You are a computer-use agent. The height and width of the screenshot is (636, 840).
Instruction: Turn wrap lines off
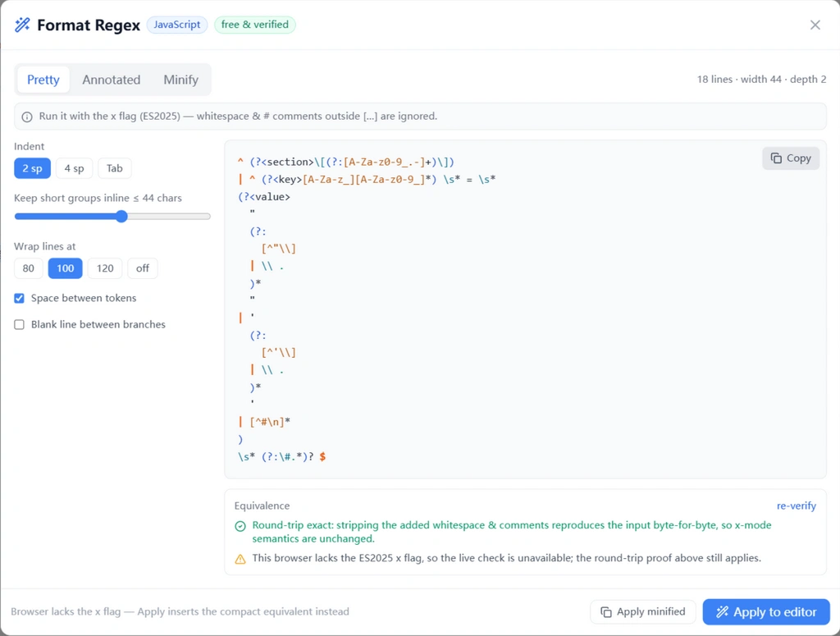coord(143,268)
